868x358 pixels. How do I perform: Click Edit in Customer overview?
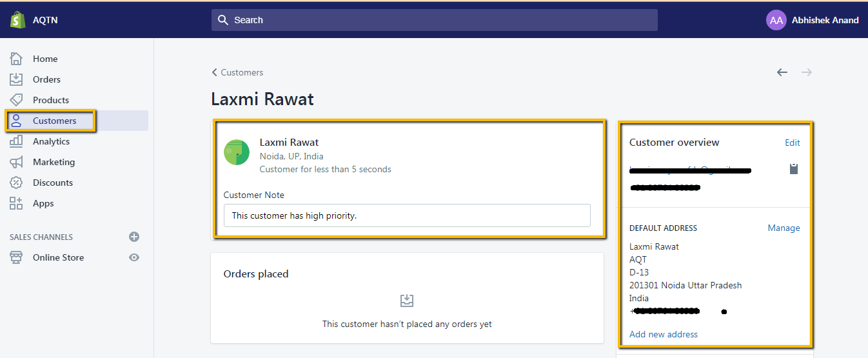tap(792, 143)
